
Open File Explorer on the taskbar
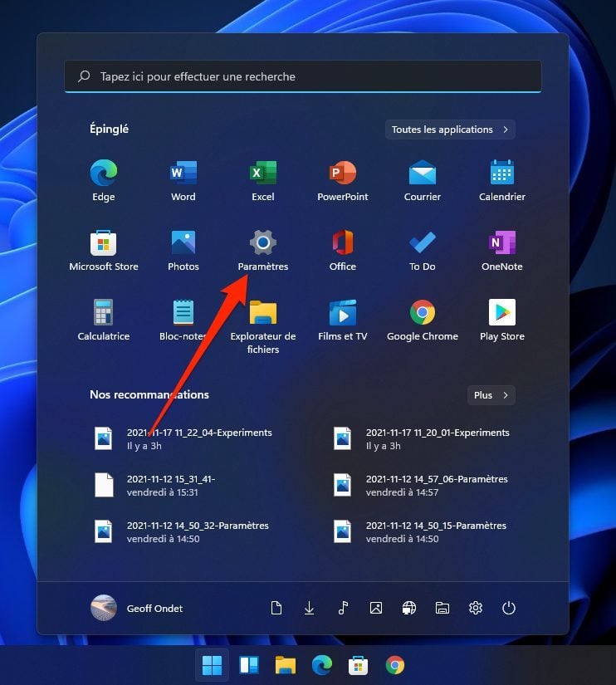coord(286,665)
